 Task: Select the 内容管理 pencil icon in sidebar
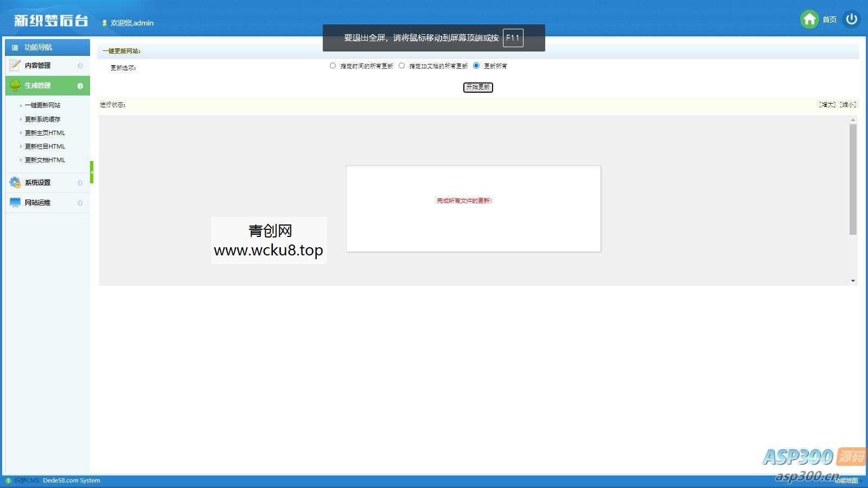(x=14, y=65)
